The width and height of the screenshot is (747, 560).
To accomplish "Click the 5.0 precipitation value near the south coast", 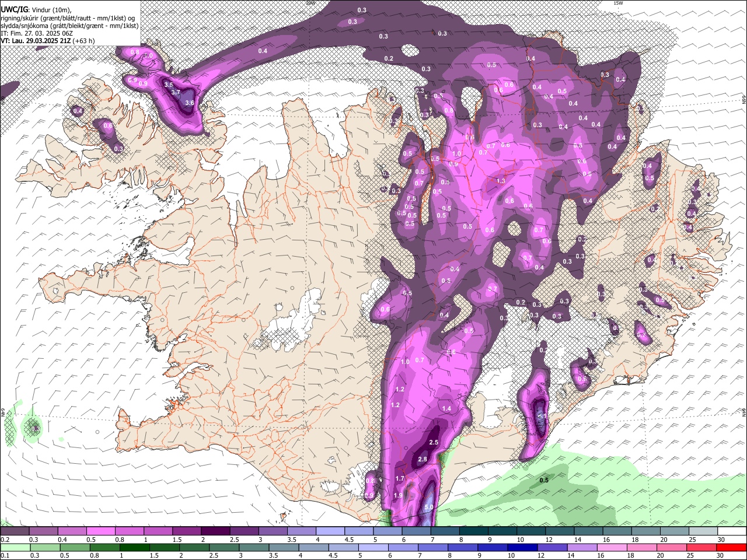I will tap(429, 508).
